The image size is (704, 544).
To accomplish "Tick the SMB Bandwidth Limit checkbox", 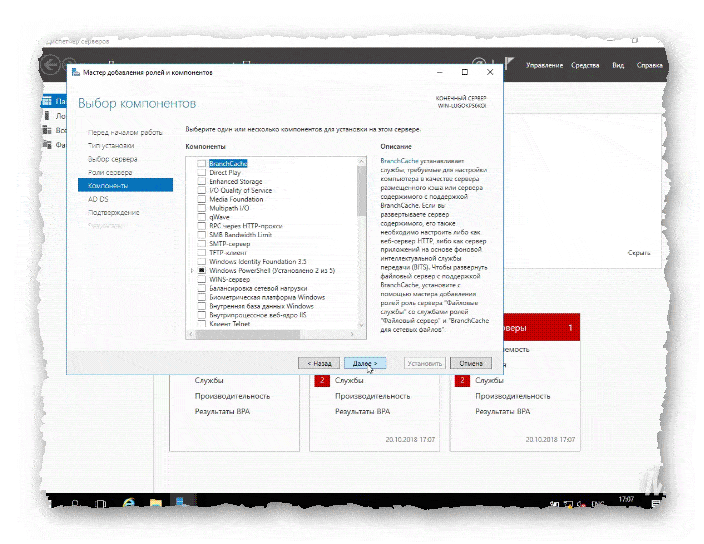I will [202, 235].
